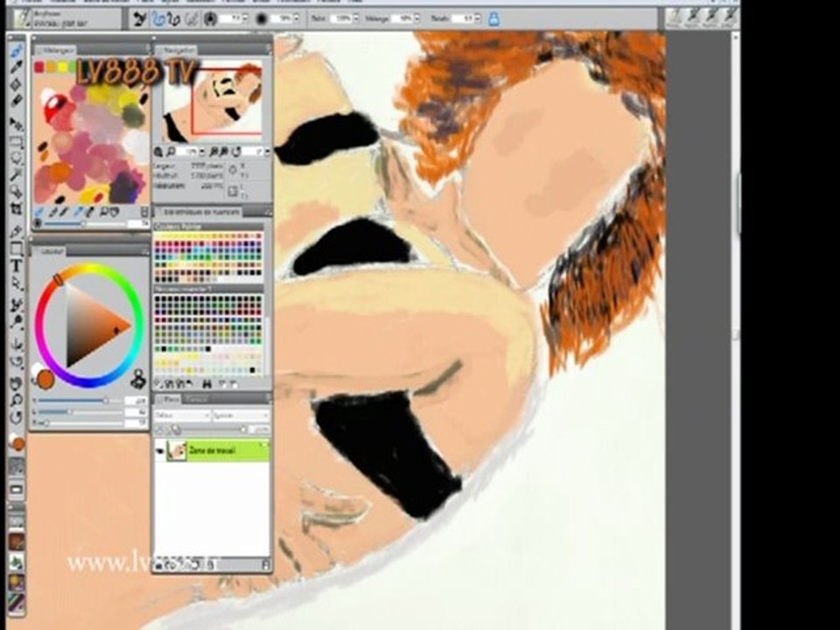Open the brush selector preview in property bar

click(x=23, y=18)
